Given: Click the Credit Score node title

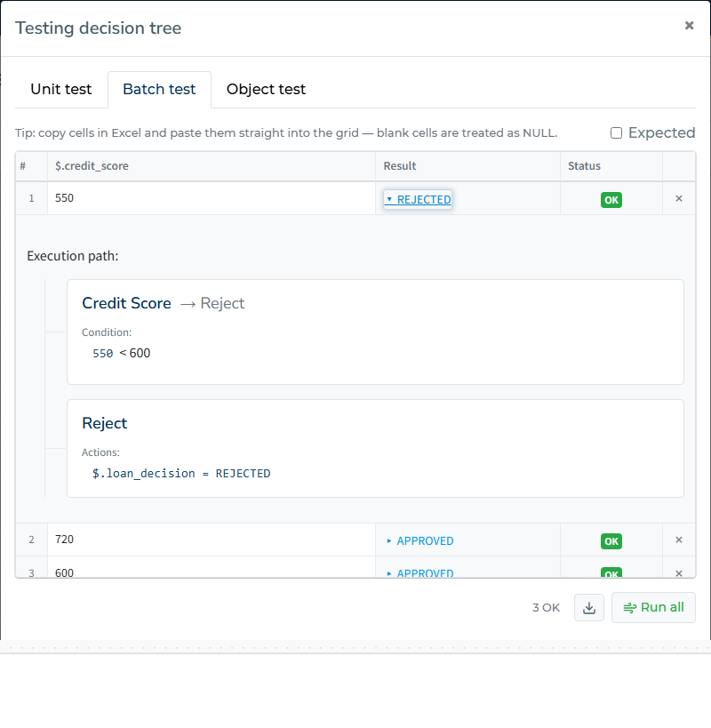Looking at the screenshot, I should (127, 303).
